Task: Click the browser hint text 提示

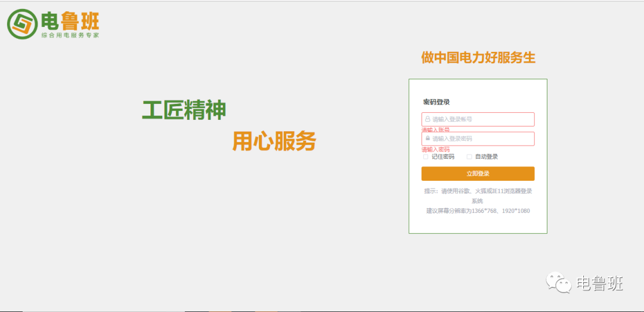Action: coord(478,191)
